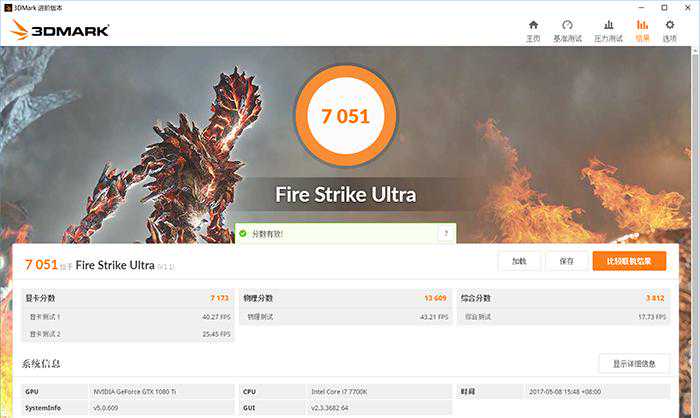
Task: Click the orange 7 051 score circle
Action: point(346,116)
